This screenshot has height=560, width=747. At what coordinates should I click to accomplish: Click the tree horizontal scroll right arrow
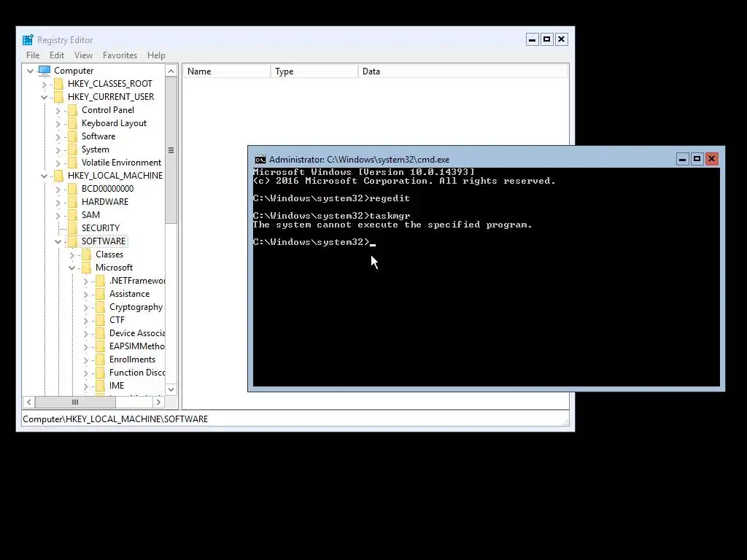tap(158, 402)
